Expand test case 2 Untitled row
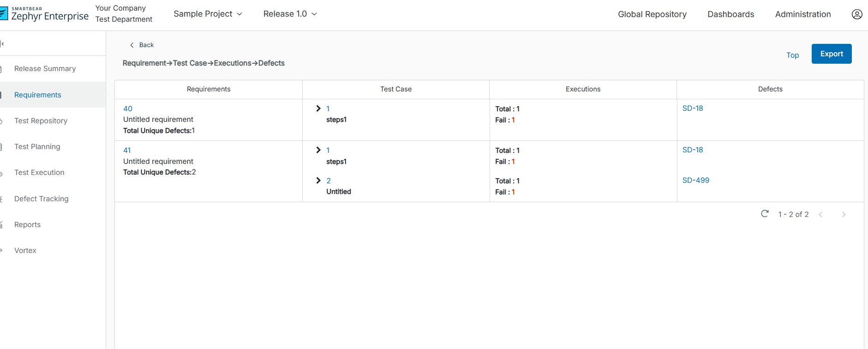The width and height of the screenshot is (868, 349). [x=318, y=181]
